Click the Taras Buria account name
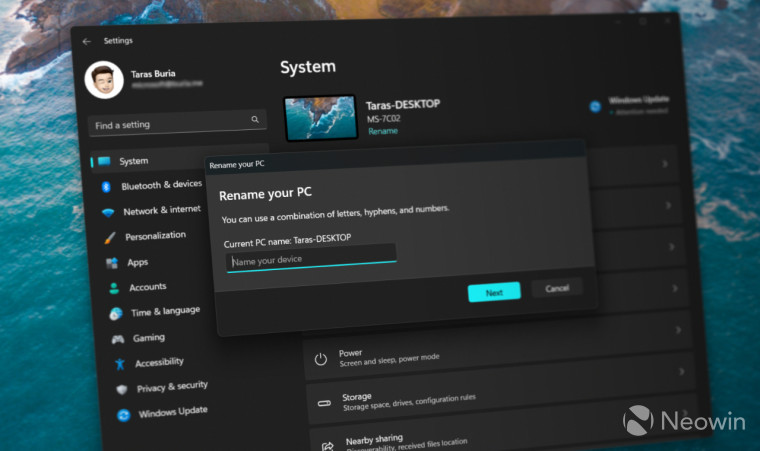760x451 pixels. (x=153, y=74)
